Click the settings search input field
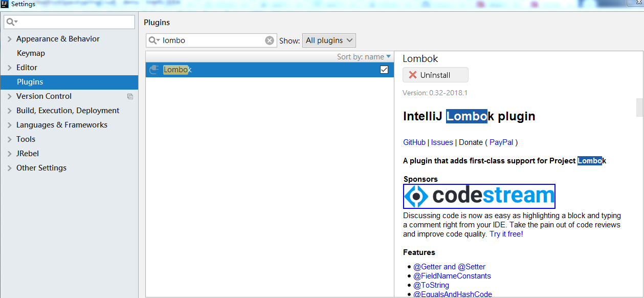 70,22
